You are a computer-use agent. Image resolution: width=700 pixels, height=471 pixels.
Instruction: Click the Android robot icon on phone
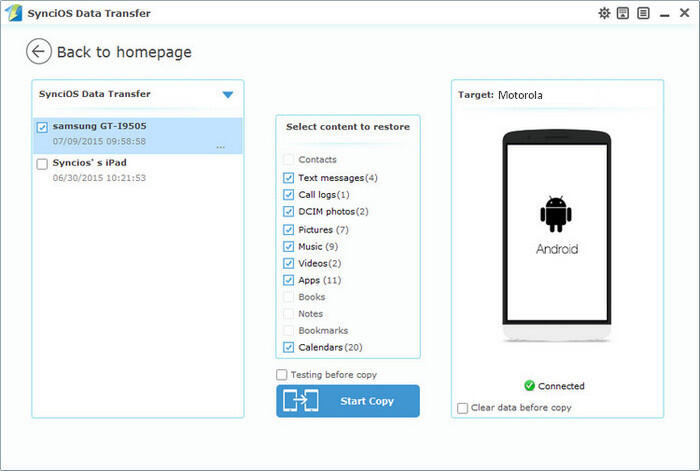[x=557, y=213]
